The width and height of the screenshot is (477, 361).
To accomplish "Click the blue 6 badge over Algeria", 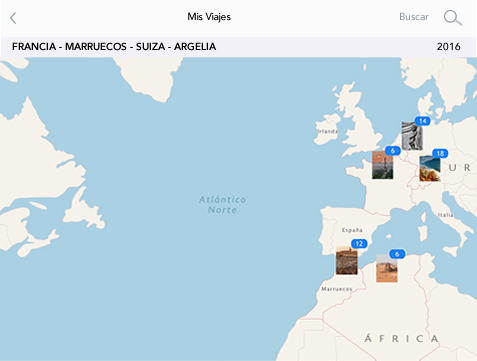I will 397,254.
